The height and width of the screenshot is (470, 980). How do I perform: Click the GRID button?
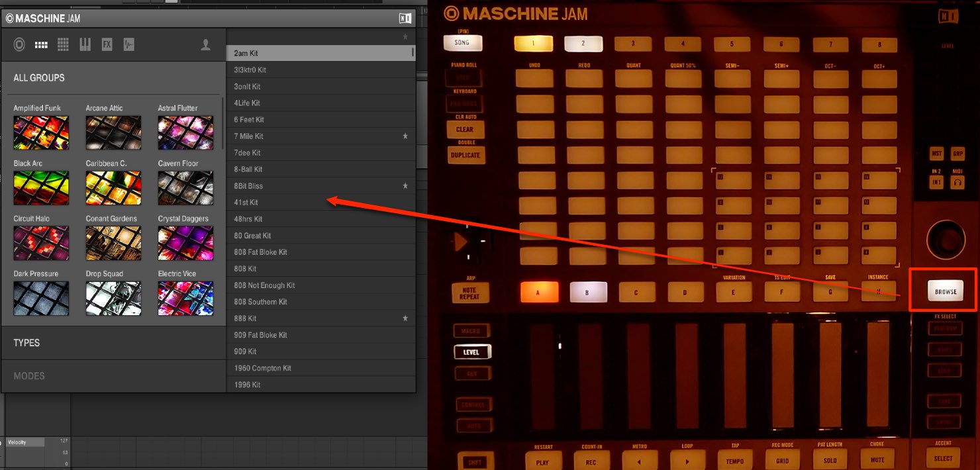[782, 460]
